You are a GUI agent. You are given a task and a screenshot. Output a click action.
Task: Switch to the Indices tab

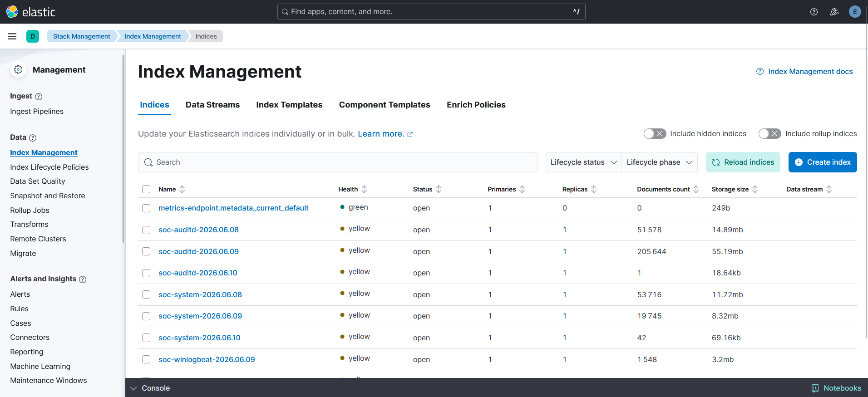[x=154, y=105]
